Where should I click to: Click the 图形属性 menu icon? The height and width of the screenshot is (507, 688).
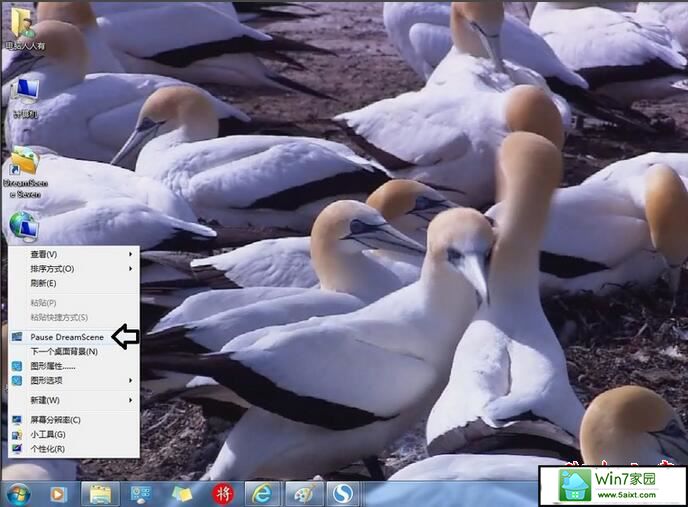coord(17,366)
